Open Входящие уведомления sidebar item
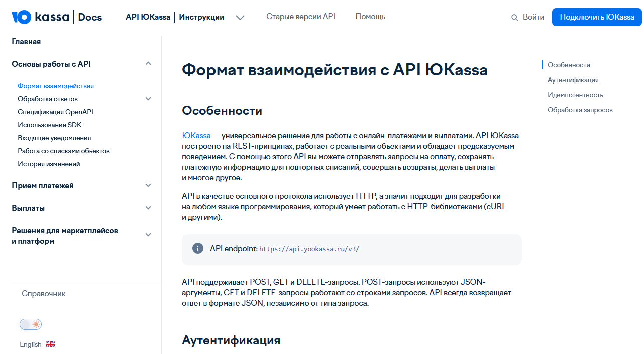 54,138
